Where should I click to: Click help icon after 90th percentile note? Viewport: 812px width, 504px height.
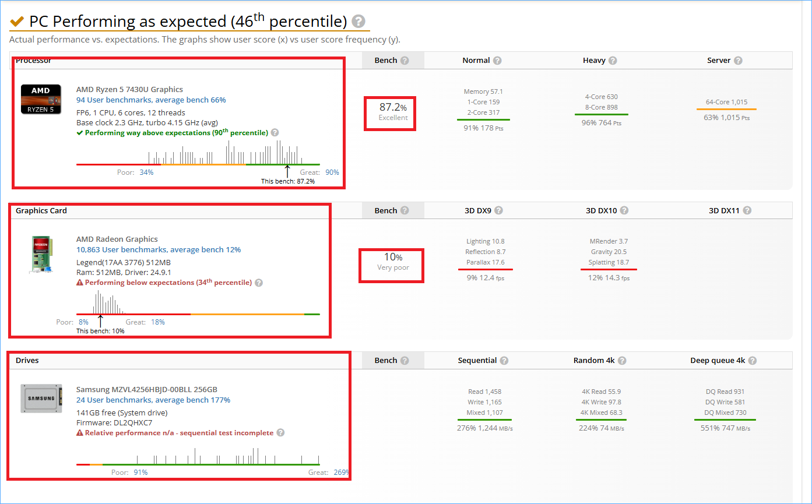click(x=275, y=133)
